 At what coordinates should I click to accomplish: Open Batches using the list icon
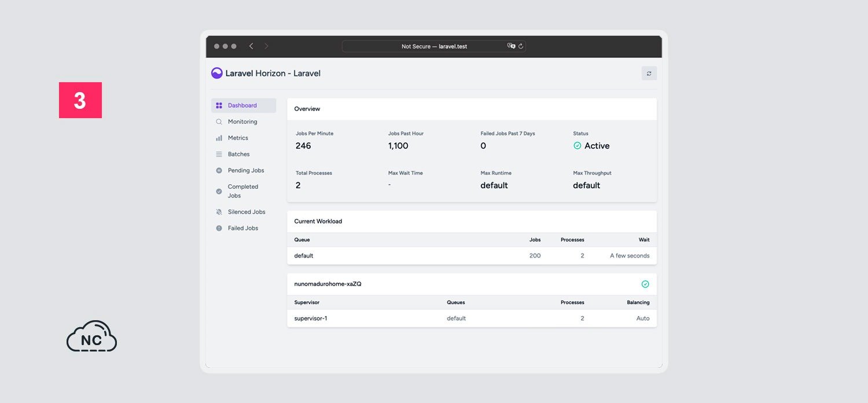coord(219,154)
